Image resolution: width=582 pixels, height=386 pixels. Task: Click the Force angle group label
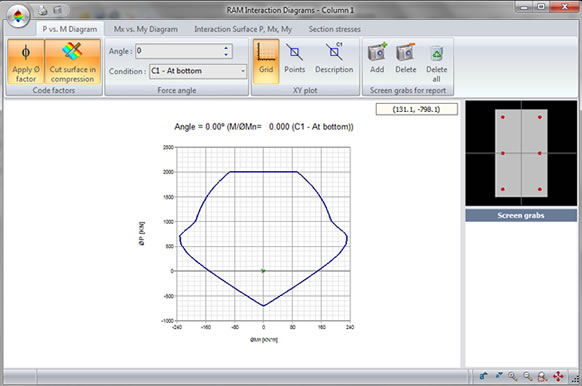pyautogui.click(x=177, y=90)
